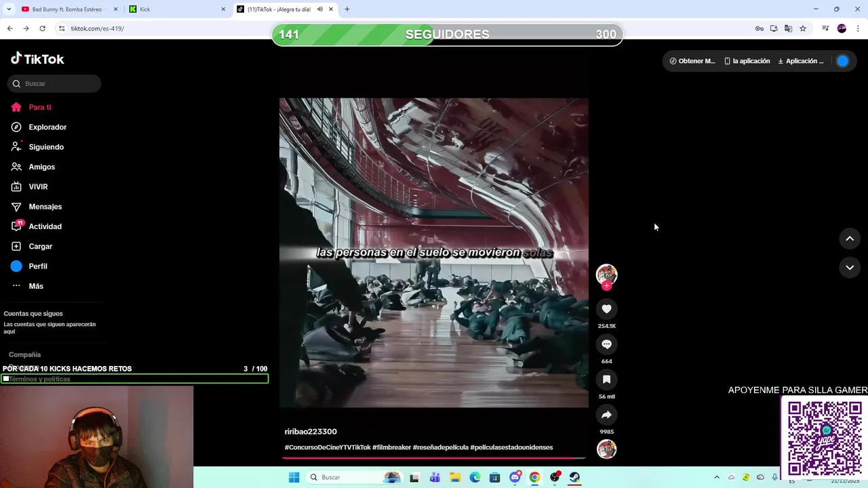Click Obtener M... button in top bar
868x488 pixels.
click(x=692, y=61)
